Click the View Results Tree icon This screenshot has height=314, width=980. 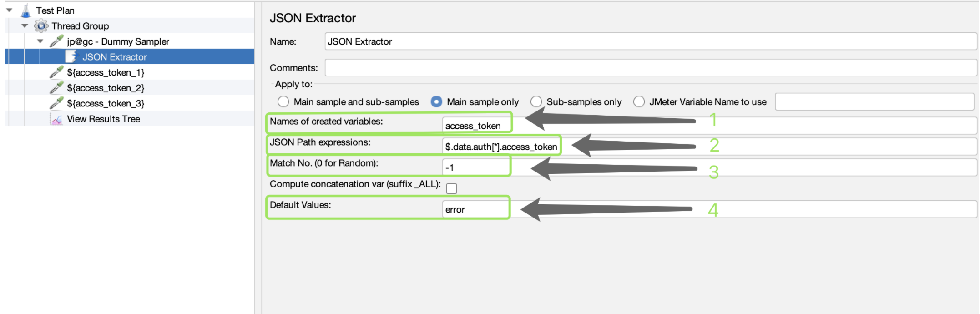click(x=57, y=119)
